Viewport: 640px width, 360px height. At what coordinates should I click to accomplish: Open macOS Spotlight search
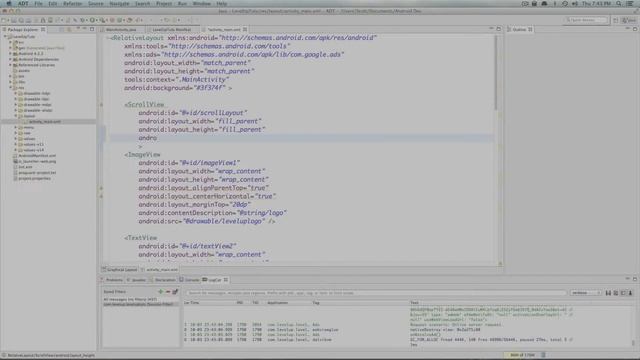pyautogui.click(x=619, y=4)
